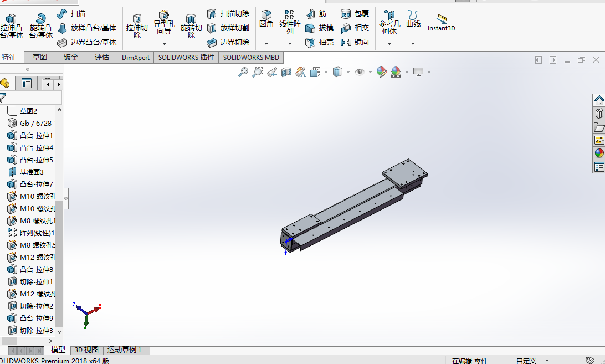Image resolution: width=605 pixels, height=364 pixels.
Task: Open Reference Geometry (参考几何体) tool
Action: click(389, 22)
